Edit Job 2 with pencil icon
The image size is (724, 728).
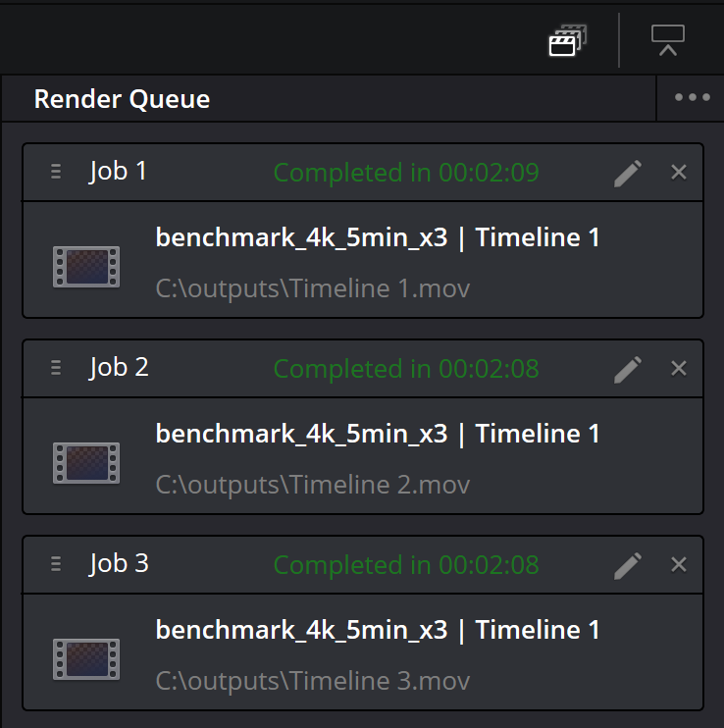tap(628, 370)
